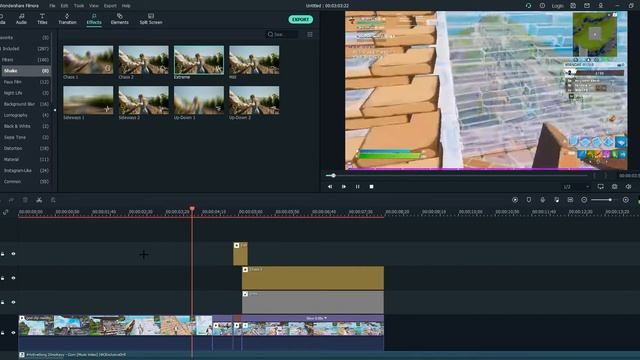Select the Instagram-Like category

25,171
